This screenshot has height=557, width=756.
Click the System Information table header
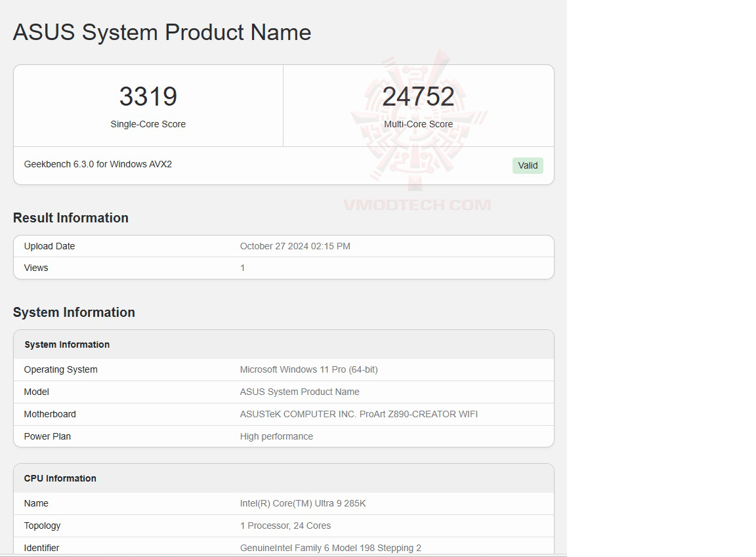tap(67, 344)
